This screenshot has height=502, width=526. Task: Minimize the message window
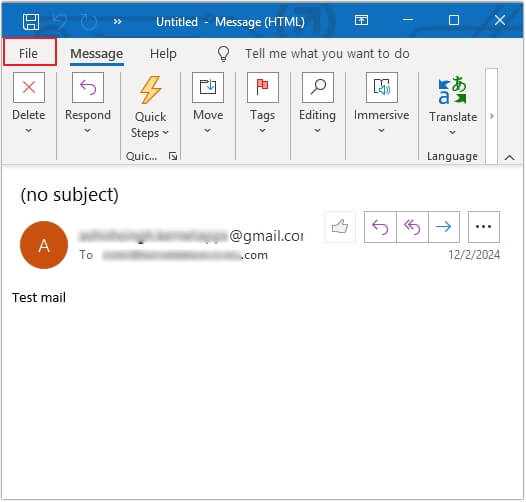click(408, 20)
